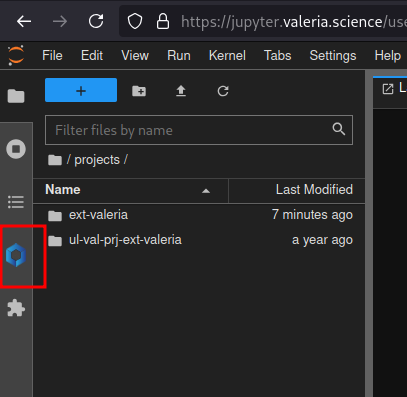407x397 pixels.
Task: Click the 'a year ago' timestamp
Action: [x=322, y=240]
